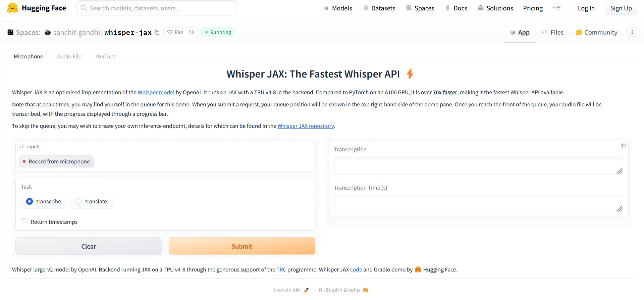The width and height of the screenshot is (644, 300).
Task: Click the Spaces icon beside Spaces label
Action: (x=10, y=33)
